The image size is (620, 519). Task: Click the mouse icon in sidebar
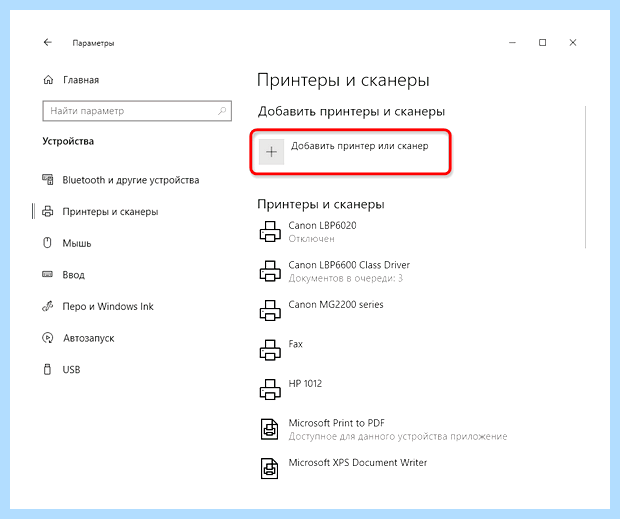coord(47,243)
